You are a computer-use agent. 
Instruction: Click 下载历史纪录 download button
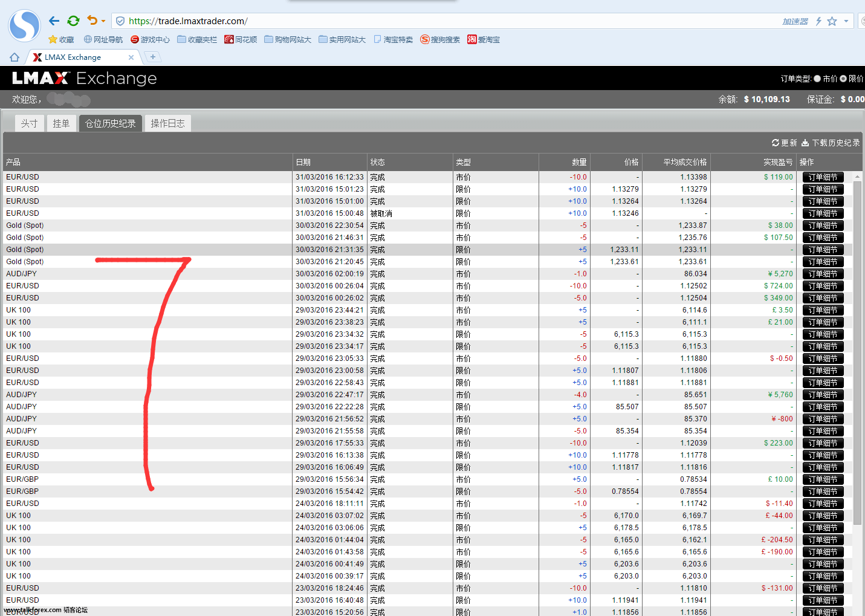831,143
